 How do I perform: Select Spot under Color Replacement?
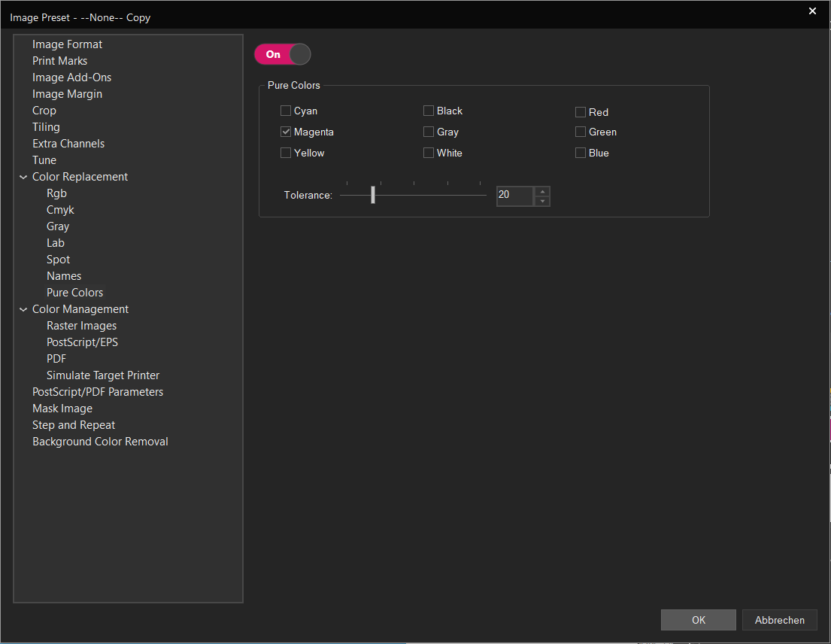59,260
